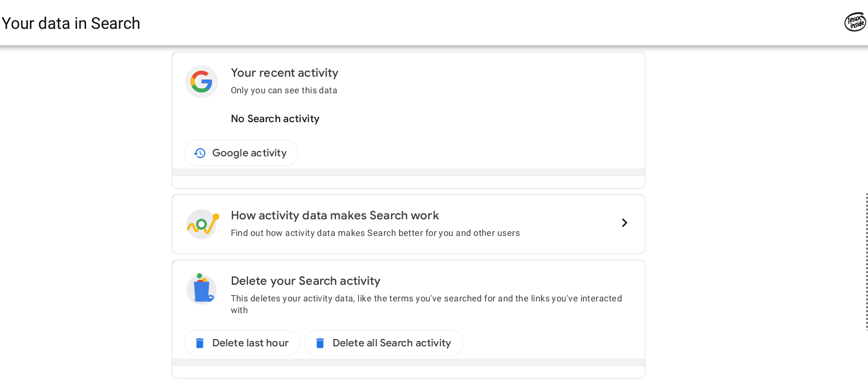This screenshot has width=868, height=382.
Task: Click the Your recent activity heading
Action: point(285,73)
